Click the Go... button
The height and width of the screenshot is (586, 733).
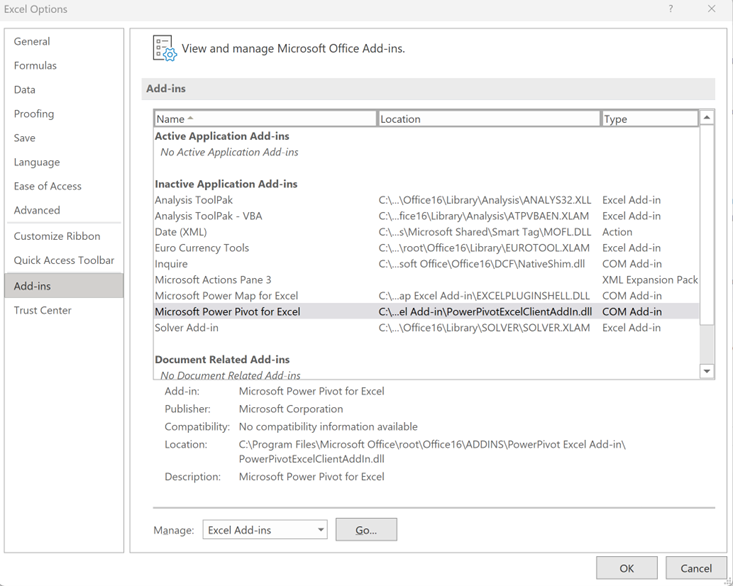366,530
